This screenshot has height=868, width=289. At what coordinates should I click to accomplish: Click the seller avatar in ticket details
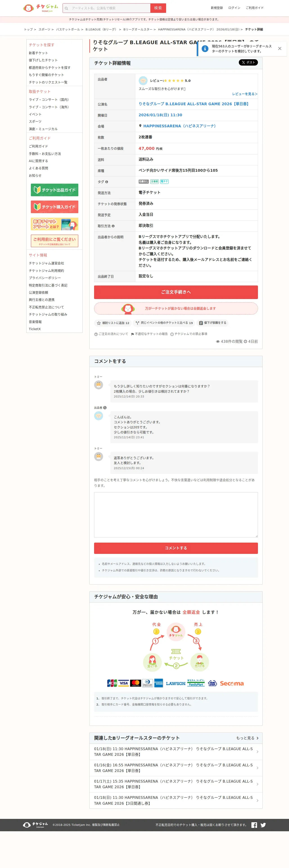[143, 80]
